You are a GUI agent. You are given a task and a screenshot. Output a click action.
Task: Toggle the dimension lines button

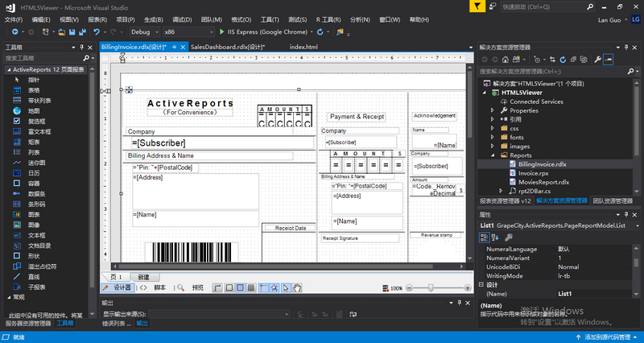coord(217,288)
